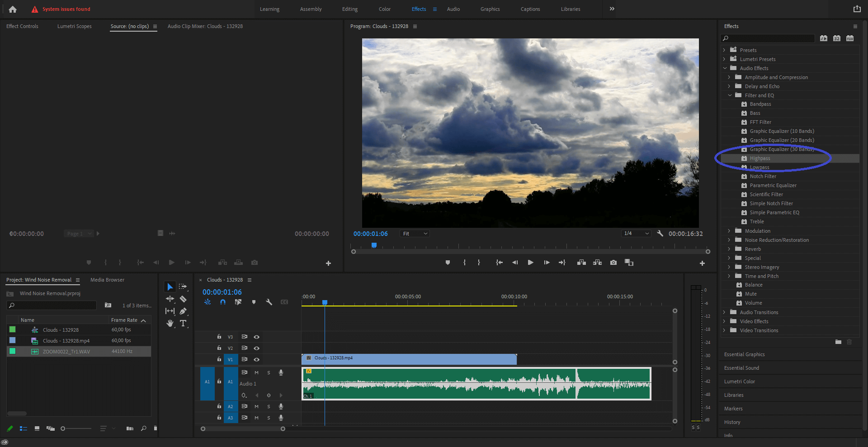
Task: Select the Type tool
Action: pos(183,323)
